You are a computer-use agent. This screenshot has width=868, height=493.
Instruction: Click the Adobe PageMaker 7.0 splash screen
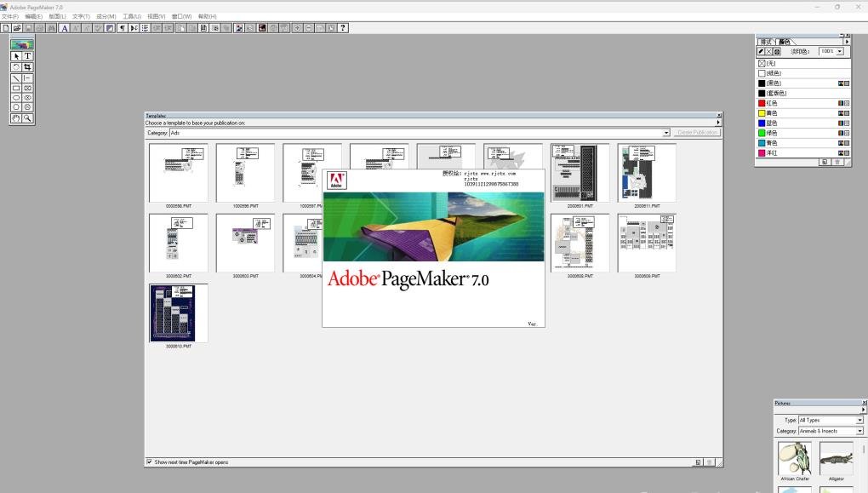point(433,248)
